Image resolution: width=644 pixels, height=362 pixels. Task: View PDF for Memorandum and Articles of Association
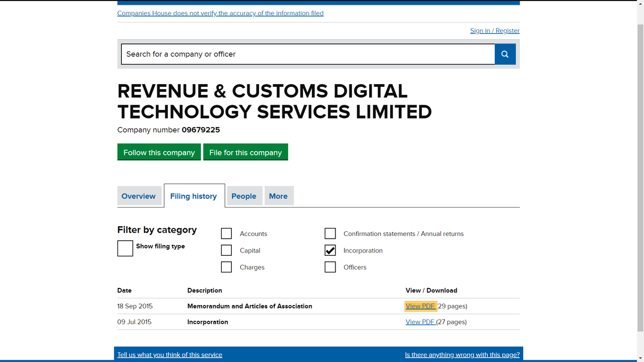point(420,306)
